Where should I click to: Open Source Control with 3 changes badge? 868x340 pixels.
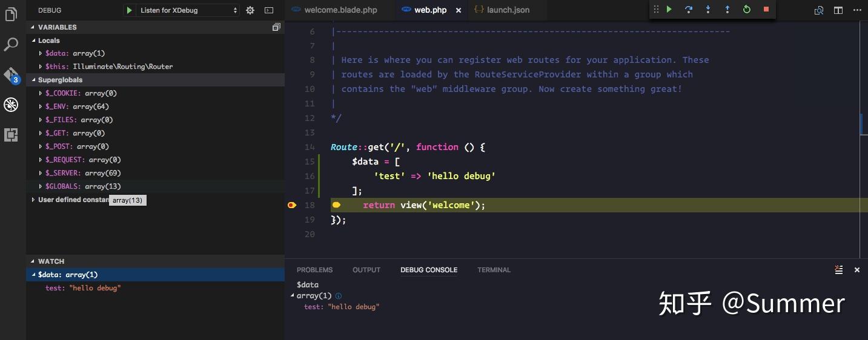(12, 76)
